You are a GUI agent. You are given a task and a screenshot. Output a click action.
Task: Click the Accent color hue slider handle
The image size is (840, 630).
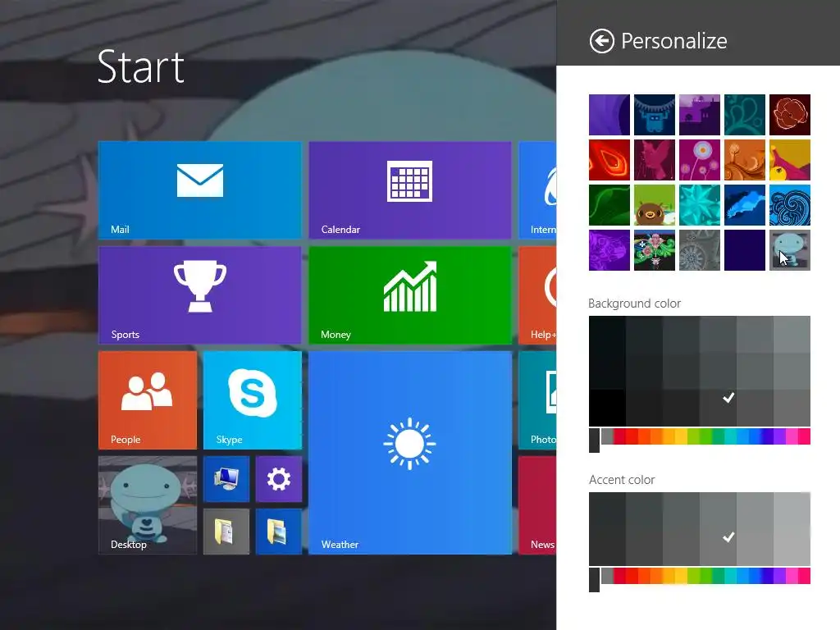point(594,580)
